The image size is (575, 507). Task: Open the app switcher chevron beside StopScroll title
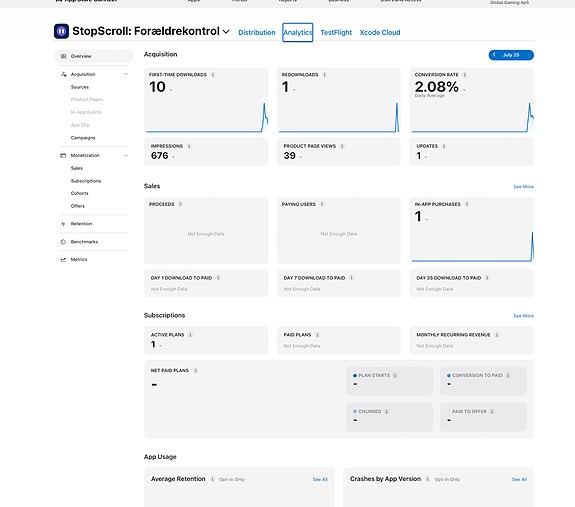coord(226,32)
